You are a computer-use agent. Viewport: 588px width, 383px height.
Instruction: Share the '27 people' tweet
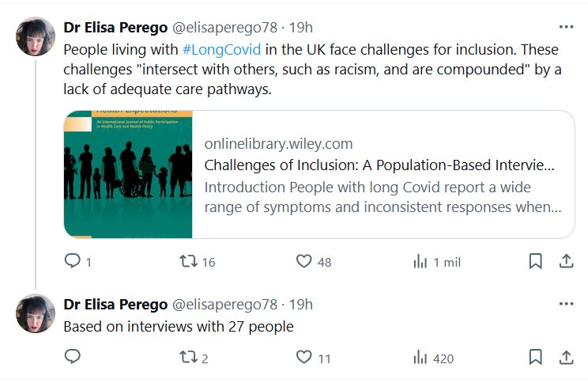566,358
